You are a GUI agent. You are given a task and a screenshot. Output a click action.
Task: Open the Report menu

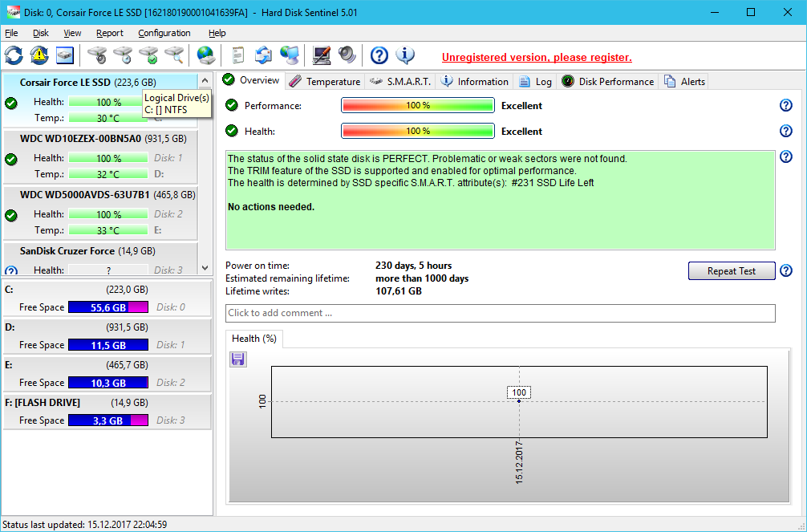[x=110, y=33]
